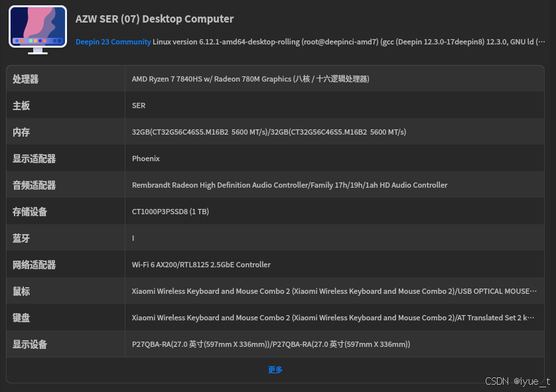
Task: Click the Xiaomi combo value in 鼠标 row
Action: click(x=334, y=291)
